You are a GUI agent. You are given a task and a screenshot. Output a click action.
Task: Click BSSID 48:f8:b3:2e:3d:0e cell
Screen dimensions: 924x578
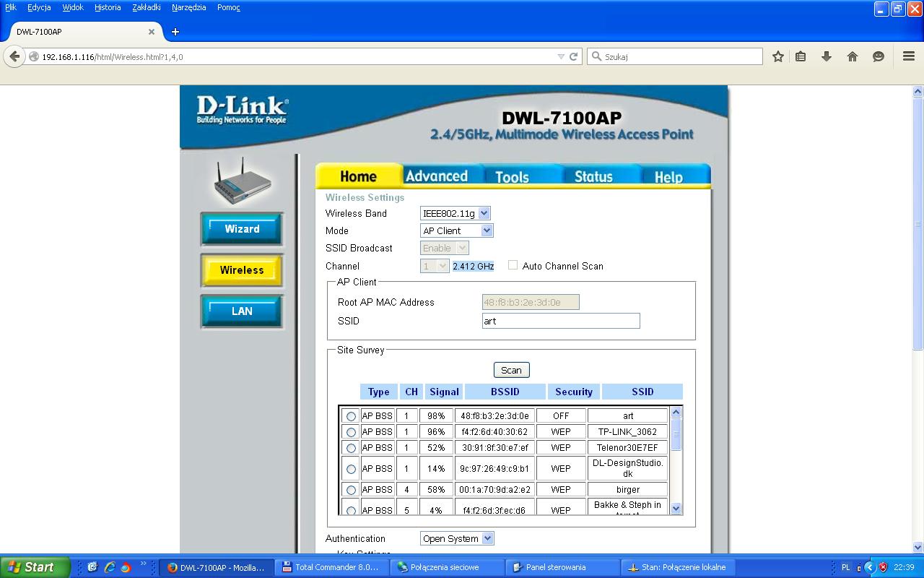tap(494, 416)
